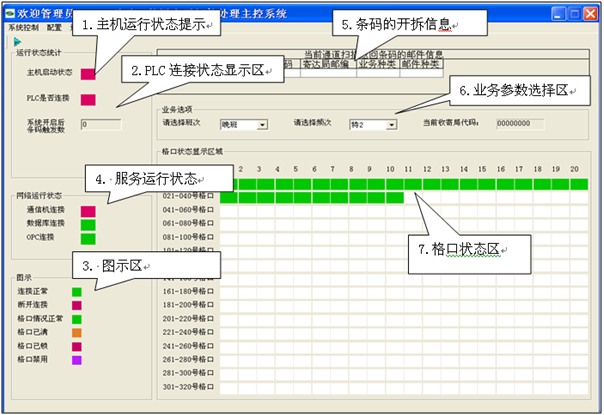Select green cell in column 20 first row
This screenshot has width=604, height=415.
coord(579,184)
